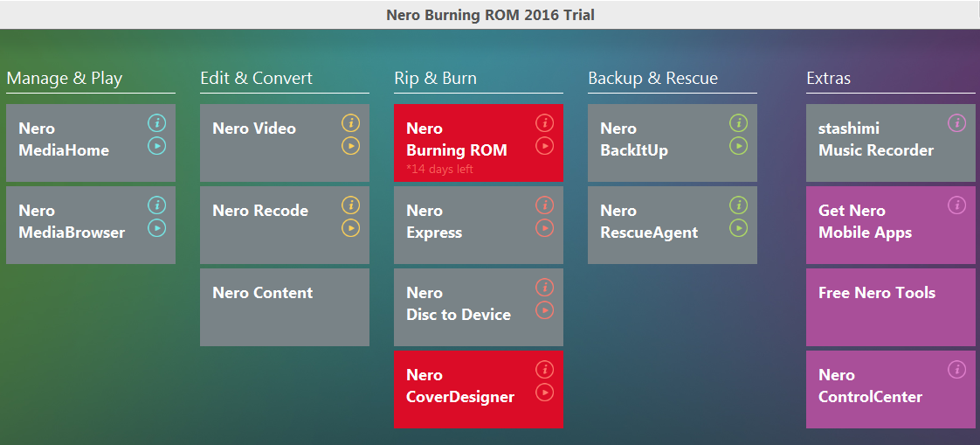Click the info icon on Nero Burning ROM
This screenshot has height=445, width=980.
point(544,123)
